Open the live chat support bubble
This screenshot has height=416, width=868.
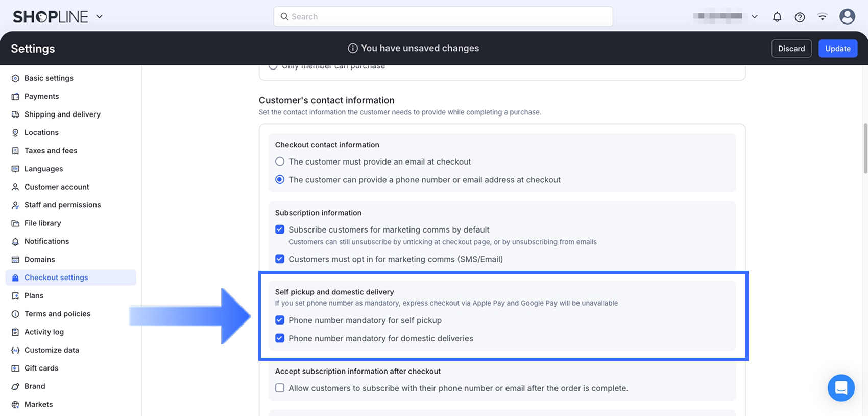click(x=841, y=388)
